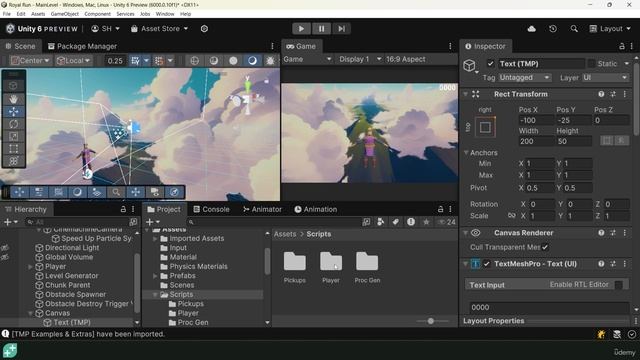Screen dimensions: 640x360
Task: Select the Hand View tool in Scene
Action: 13,99
